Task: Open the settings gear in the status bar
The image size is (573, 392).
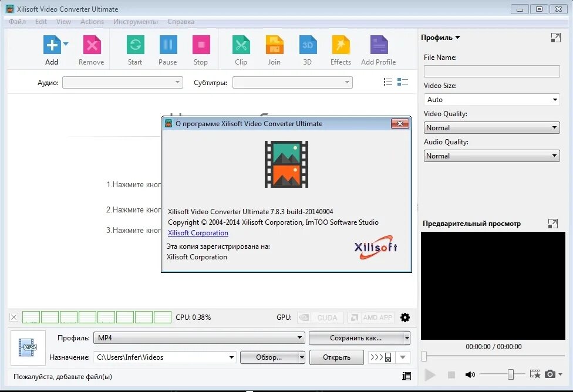Action: [x=405, y=317]
